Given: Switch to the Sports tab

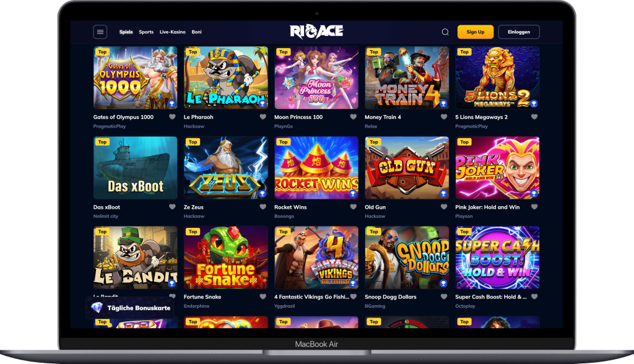Looking at the screenshot, I should [x=146, y=32].
